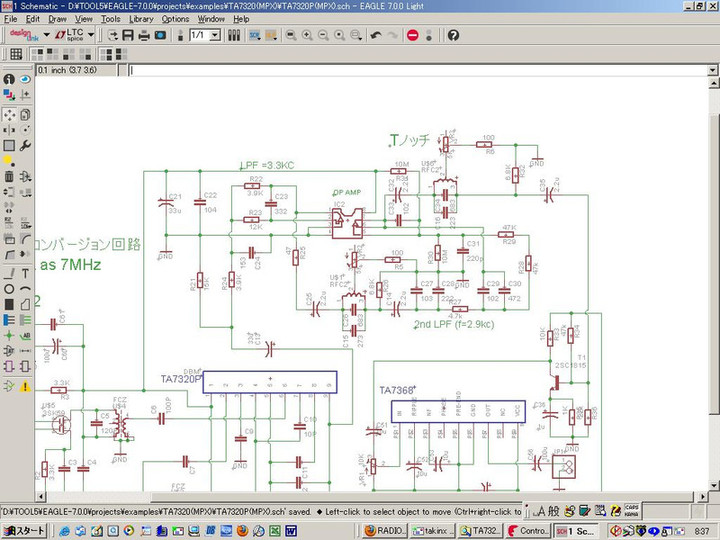Click the Undo arrow icon
The width and height of the screenshot is (720, 540).
pos(376,35)
